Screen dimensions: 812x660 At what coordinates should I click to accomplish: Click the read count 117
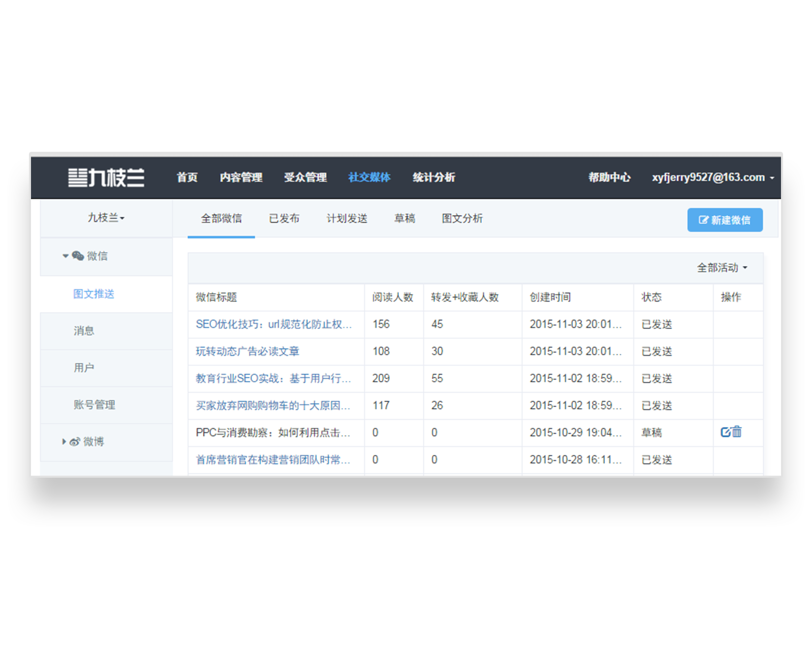click(x=381, y=406)
